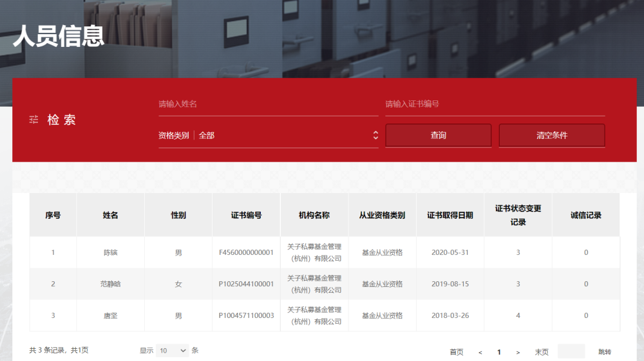644x361 pixels.
Task: Select page number 1
Action: pyautogui.click(x=499, y=352)
